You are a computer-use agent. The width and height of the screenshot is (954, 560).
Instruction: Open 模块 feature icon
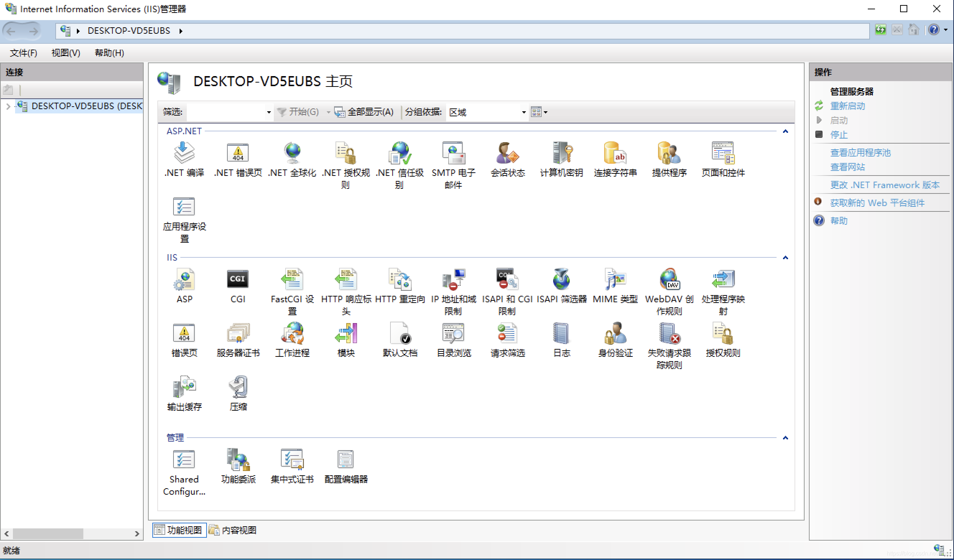[x=346, y=333]
